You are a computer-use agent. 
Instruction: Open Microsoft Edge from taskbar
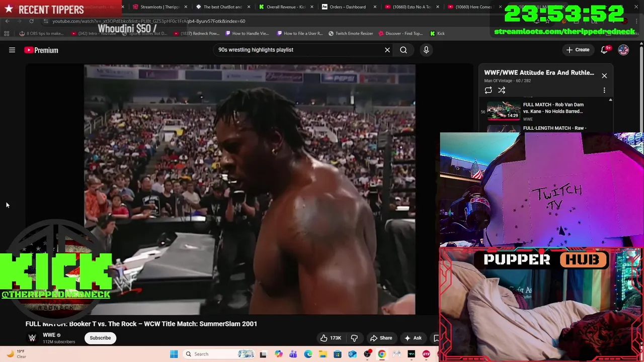point(308,354)
